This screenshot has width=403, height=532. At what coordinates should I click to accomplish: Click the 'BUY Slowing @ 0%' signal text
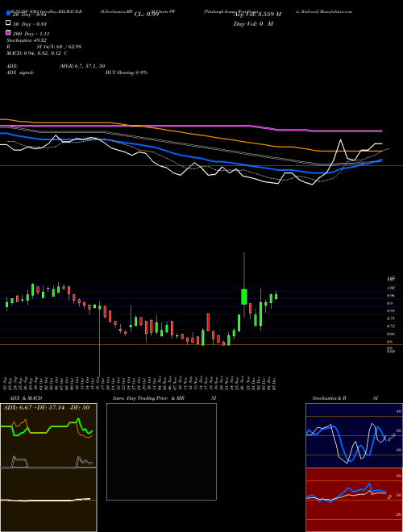click(127, 73)
